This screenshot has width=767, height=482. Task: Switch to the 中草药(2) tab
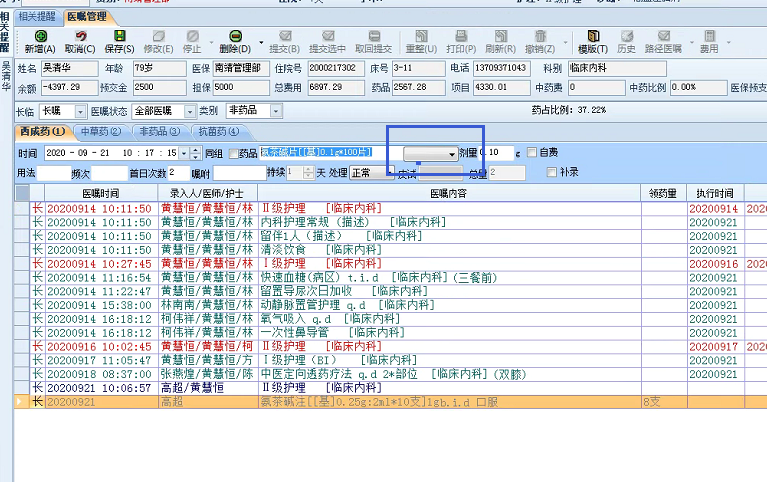tap(101, 132)
